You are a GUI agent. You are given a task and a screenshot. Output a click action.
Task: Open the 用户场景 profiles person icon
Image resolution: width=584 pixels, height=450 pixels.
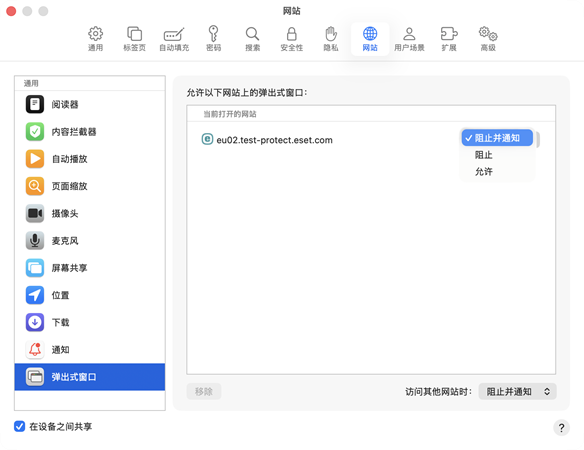[x=409, y=34]
